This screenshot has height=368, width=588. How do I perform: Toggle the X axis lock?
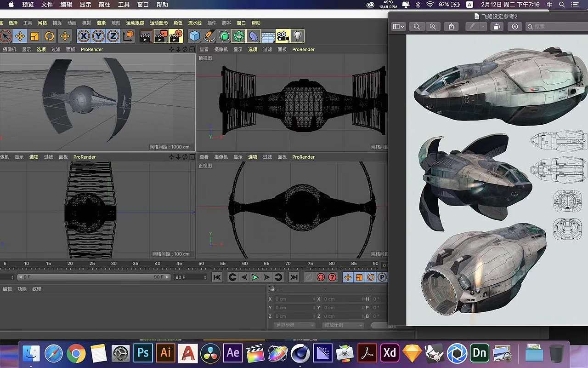83,36
